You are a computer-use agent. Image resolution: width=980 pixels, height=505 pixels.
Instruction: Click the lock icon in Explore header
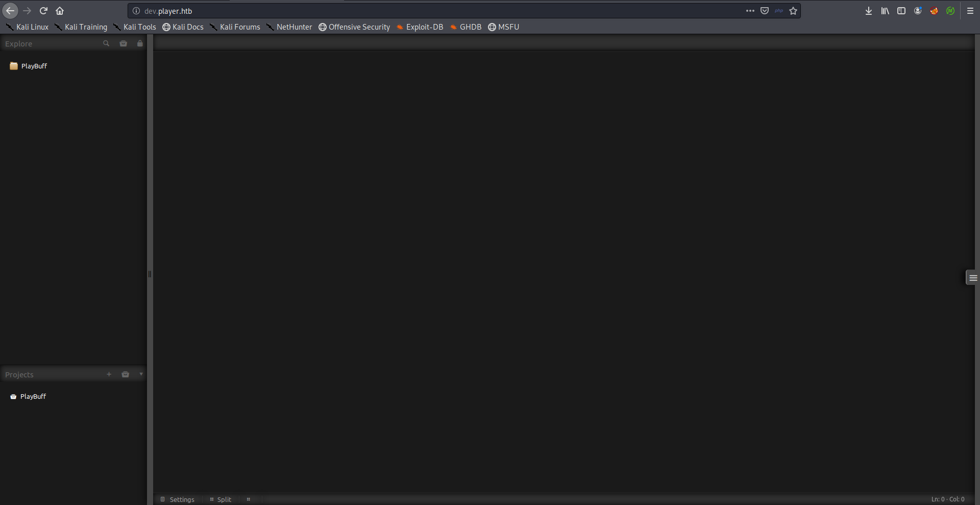(x=140, y=43)
